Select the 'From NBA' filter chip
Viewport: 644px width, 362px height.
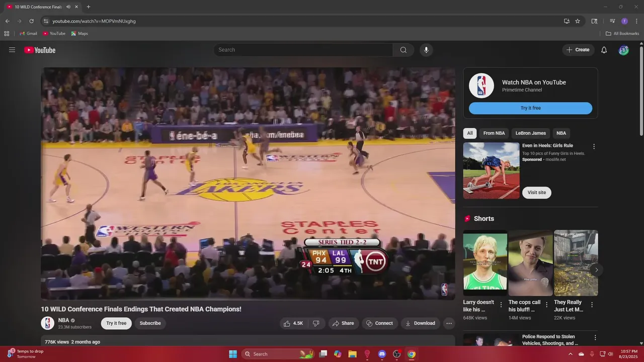494,133
